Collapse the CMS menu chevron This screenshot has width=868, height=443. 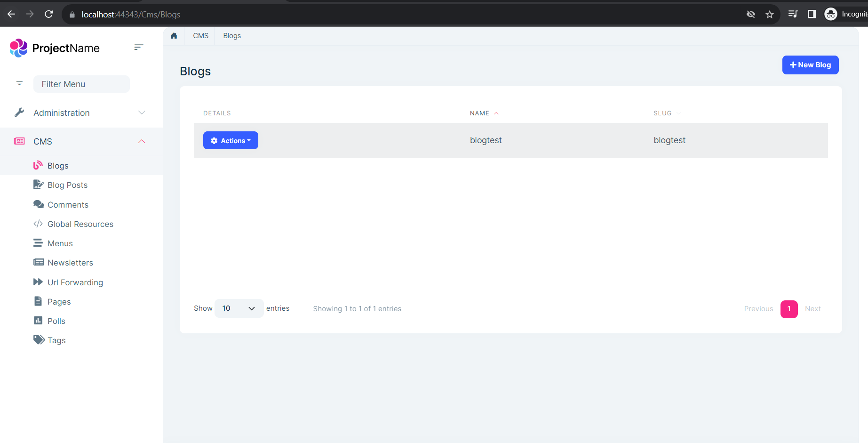tap(142, 141)
